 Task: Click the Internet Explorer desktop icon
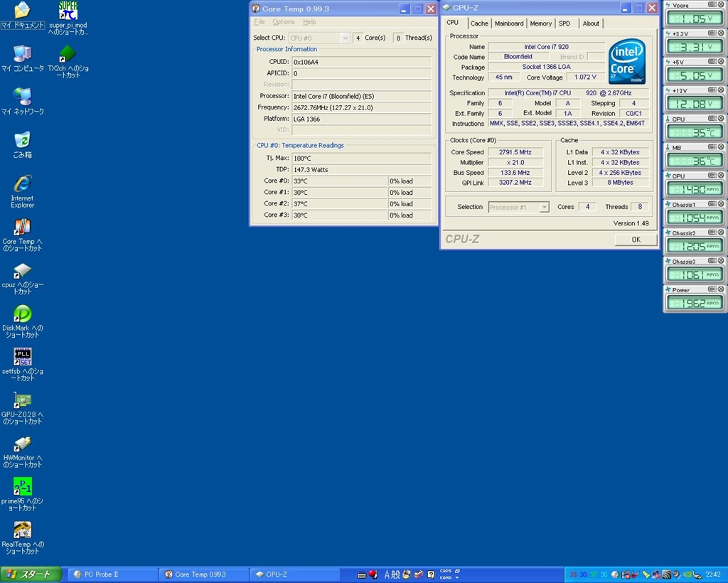point(22,183)
